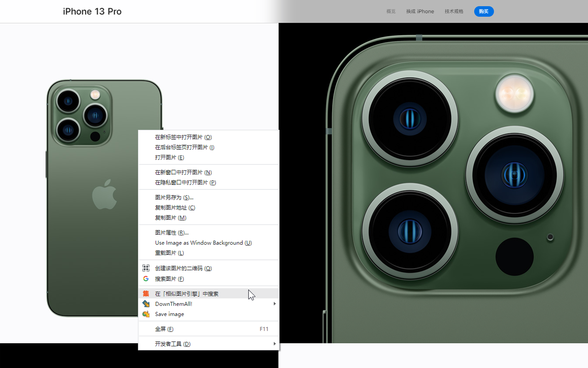The width and height of the screenshot is (588, 368).
Task: Open image in new tab (在新标签中打开图片)
Action: (x=209, y=137)
